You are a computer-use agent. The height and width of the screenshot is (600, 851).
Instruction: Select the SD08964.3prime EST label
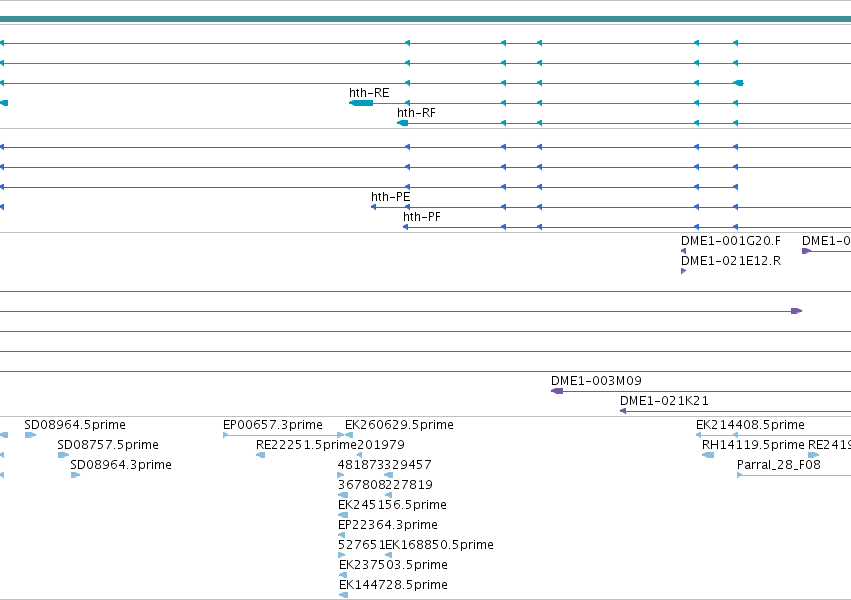[x=121, y=465]
